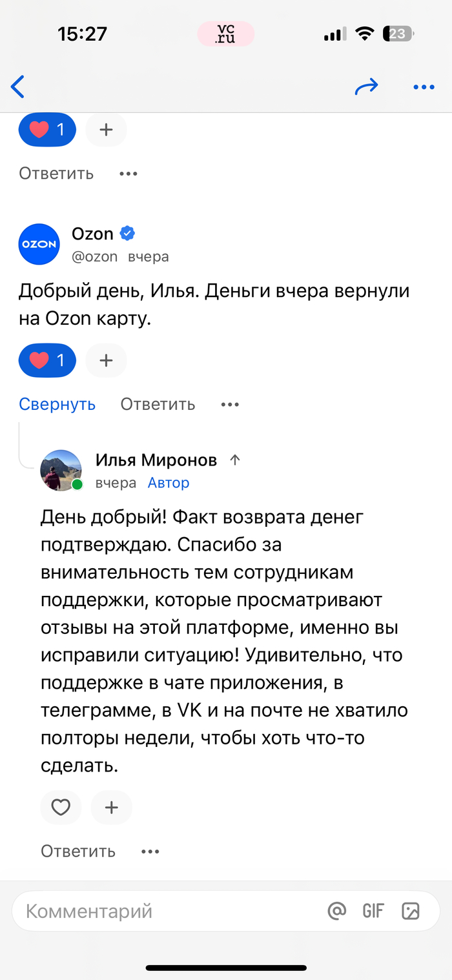Toggle heart reaction on Ozon's comment
The image size is (452, 980).
(47, 360)
